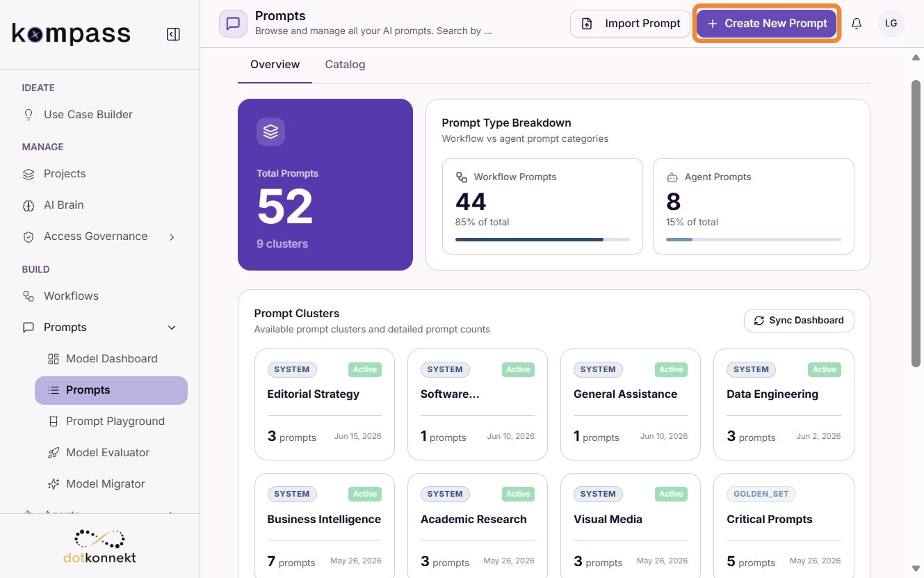924x578 pixels.
Task: Open the Business Intelligence cluster card
Action: pyautogui.click(x=325, y=526)
